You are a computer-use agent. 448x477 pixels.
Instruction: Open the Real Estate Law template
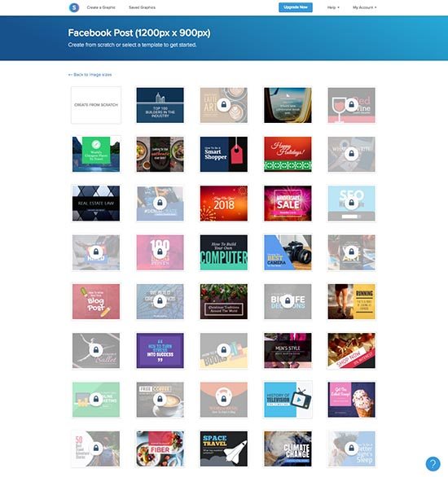tap(96, 203)
